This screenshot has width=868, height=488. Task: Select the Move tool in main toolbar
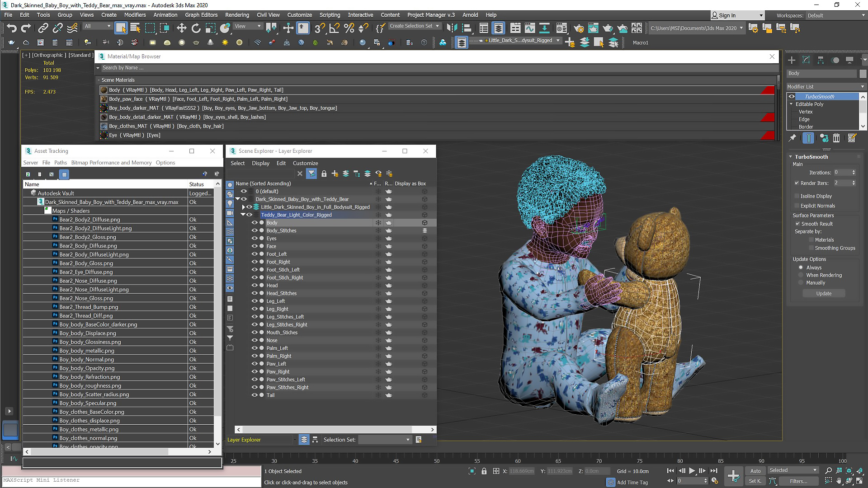[181, 28]
